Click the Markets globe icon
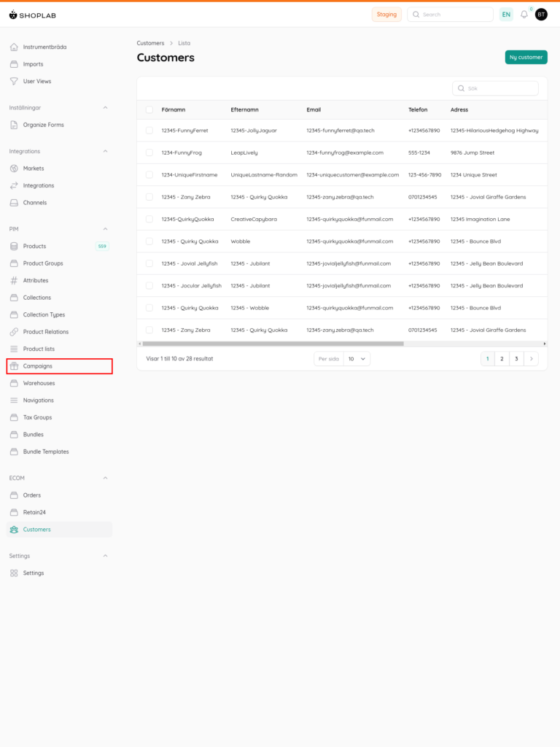Screen dimensions: 560x747 [14, 169]
